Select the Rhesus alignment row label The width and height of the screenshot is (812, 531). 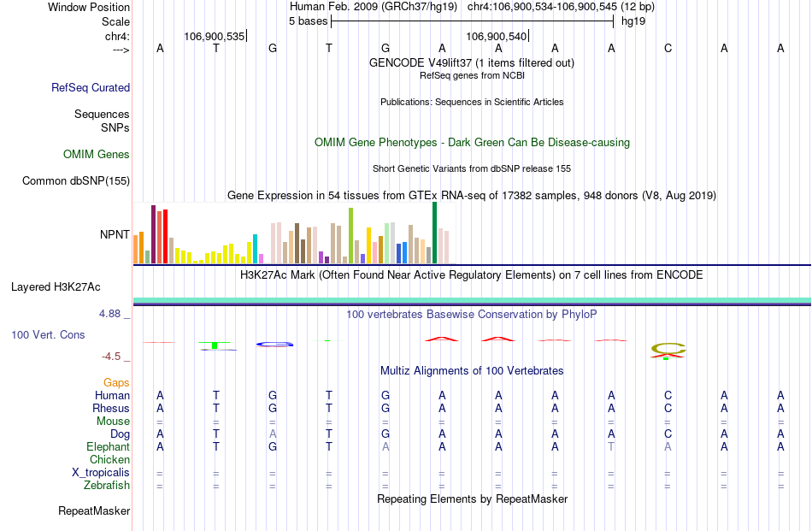point(111,408)
